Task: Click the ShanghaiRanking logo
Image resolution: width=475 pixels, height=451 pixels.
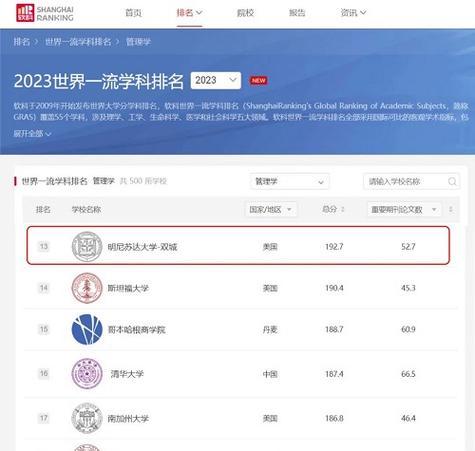Action: pos(45,13)
